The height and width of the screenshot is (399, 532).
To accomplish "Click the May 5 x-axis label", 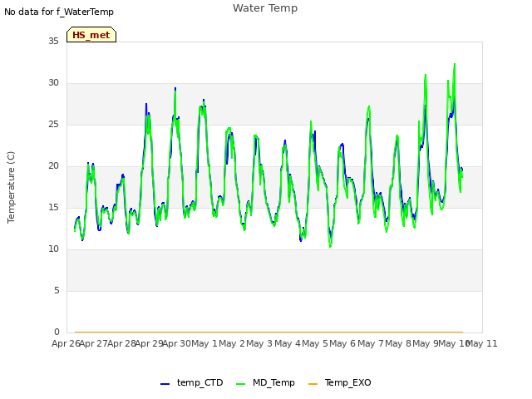I will pos(315,343).
